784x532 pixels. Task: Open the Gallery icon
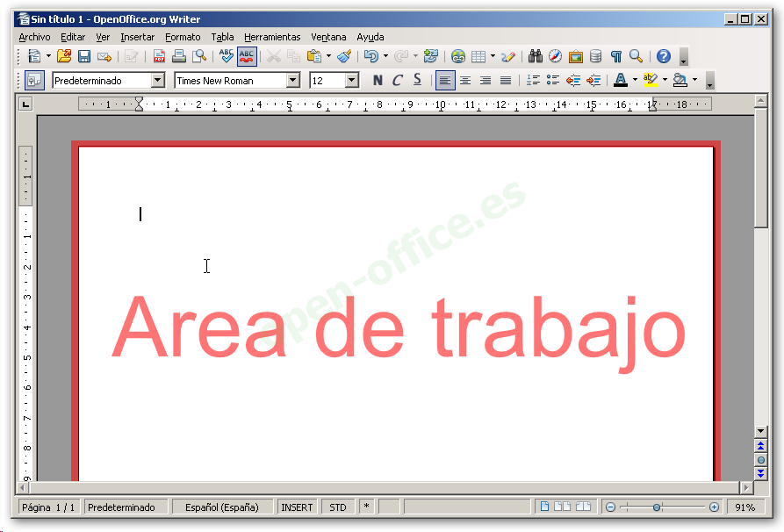point(576,56)
